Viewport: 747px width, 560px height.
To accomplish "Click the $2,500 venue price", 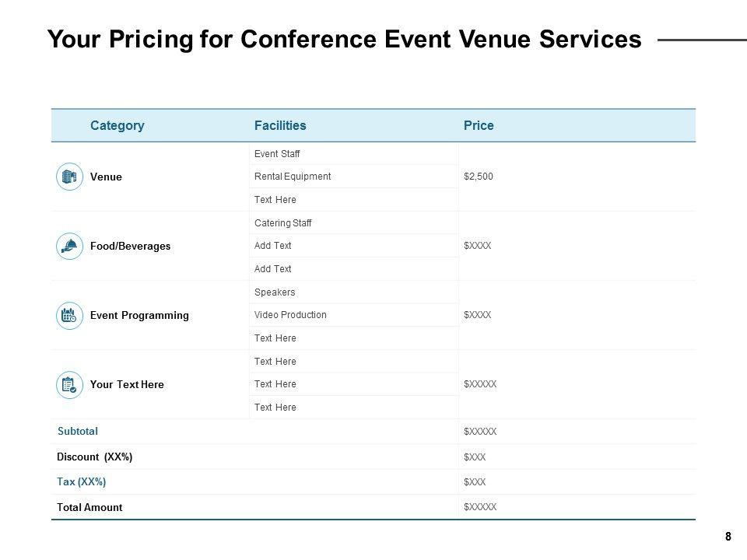I will pyautogui.click(x=479, y=177).
